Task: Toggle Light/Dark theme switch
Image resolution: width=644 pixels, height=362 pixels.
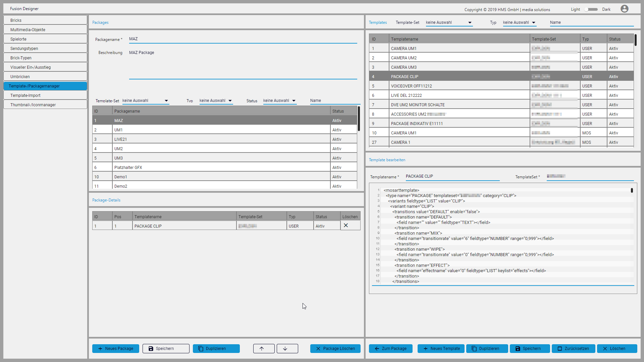Action: (x=591, y=9)
